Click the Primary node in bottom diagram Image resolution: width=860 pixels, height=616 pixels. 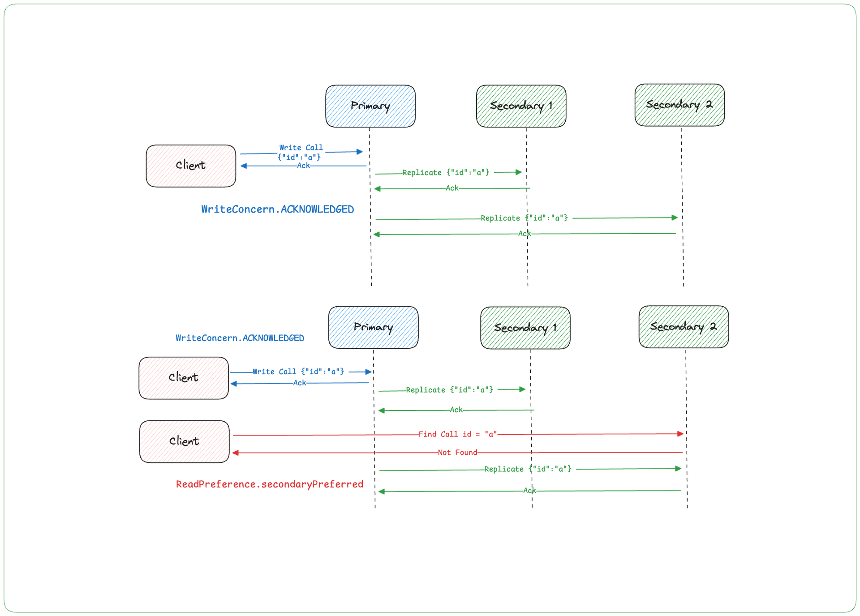(x=366, y=327)
